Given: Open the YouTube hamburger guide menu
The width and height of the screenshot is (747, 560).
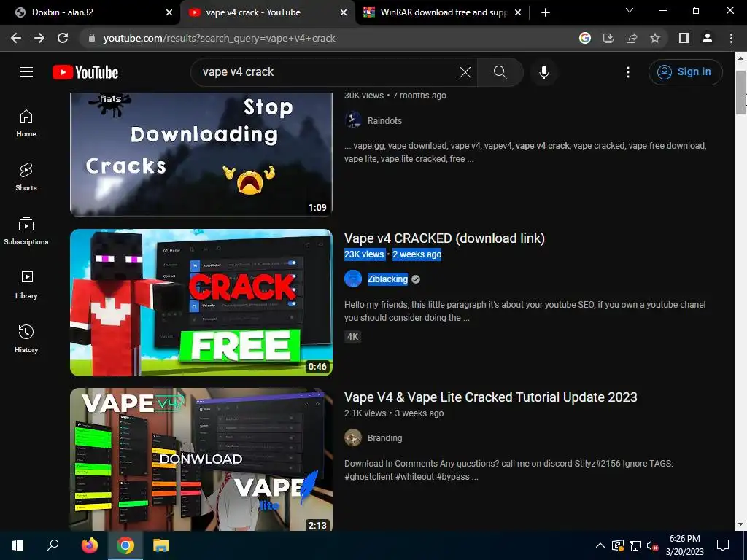Looking at the screenshot, I should pos(26,72).
